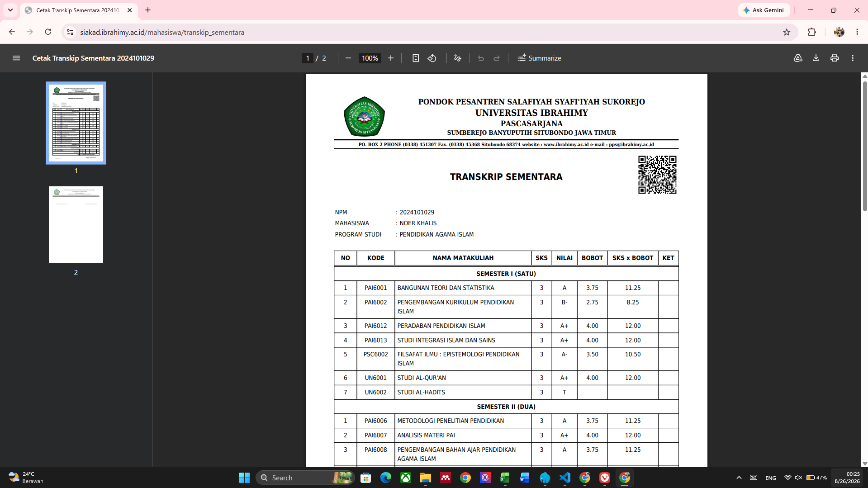Open PDF viewer more actions menu
Image resolution: width=868 pixels, height=488 pixels.
click(853, 58)
